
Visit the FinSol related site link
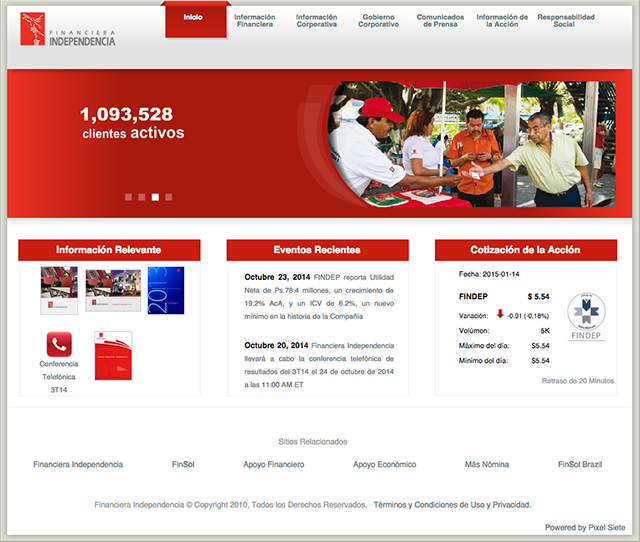coord(183,464)
